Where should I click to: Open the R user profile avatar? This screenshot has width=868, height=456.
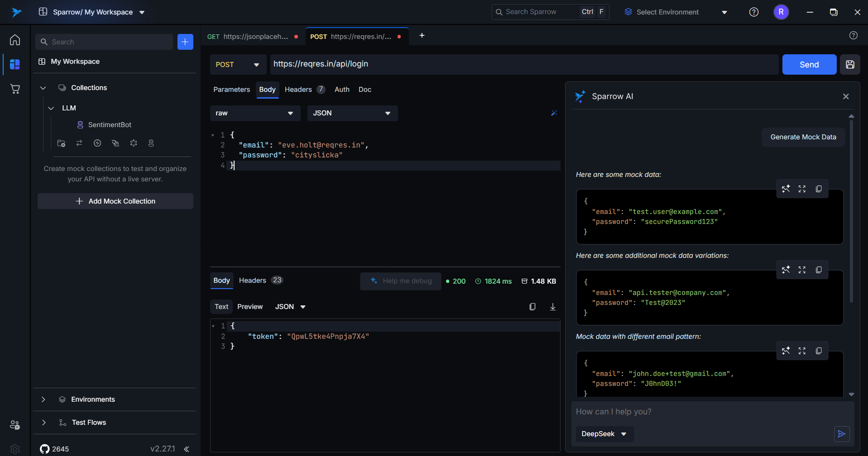tap(781, 12)
